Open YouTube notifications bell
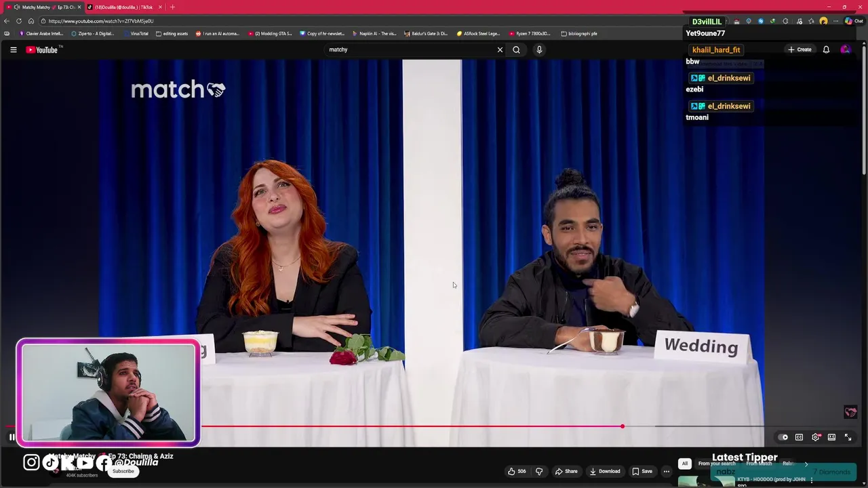This screenshot has width=868, height=488. (x=826, y=49)
